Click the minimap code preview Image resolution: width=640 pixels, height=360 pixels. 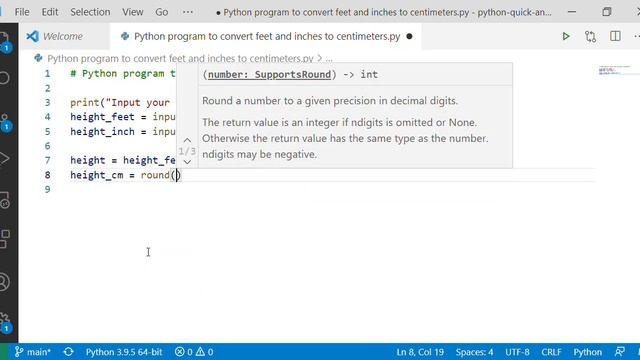pos(614,70)
